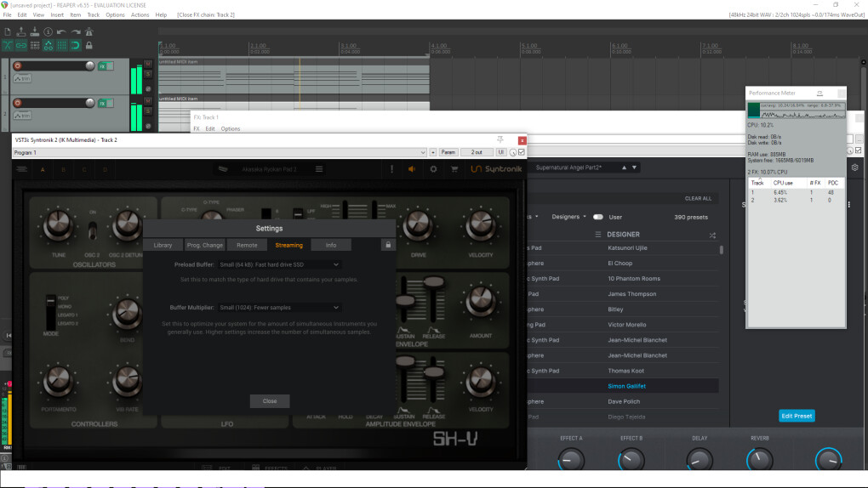Switch to Library tab in Settings
The width and height of the screenshot is (868, 488).
pyautogui.click(x=163, y=245)
